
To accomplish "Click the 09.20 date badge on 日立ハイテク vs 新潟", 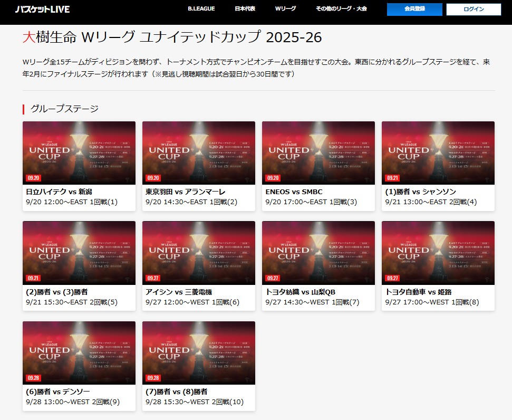I will [x=33, y=178].
